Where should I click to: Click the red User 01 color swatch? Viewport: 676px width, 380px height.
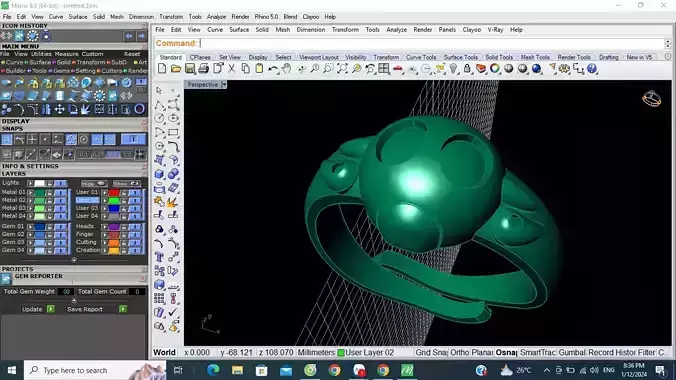tap(114, 193)
